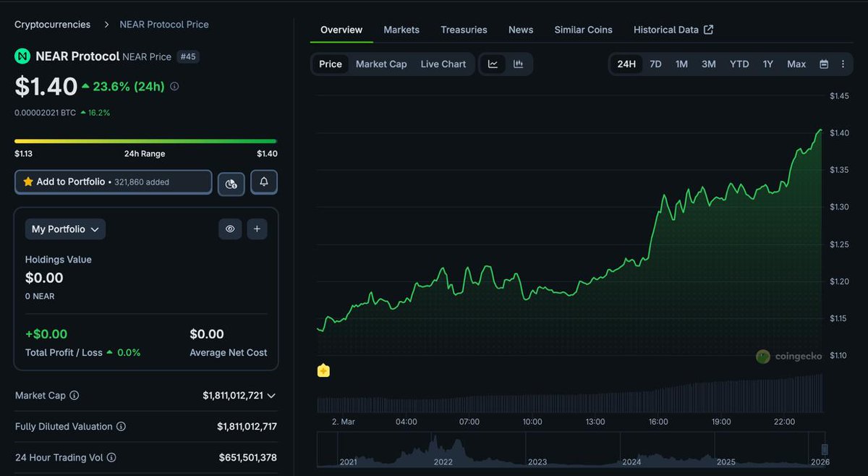Image resolution: width=868 pixels, height=476 pixels.
Task: Switch to candlestick chart view icon
Action: point(518,64)
